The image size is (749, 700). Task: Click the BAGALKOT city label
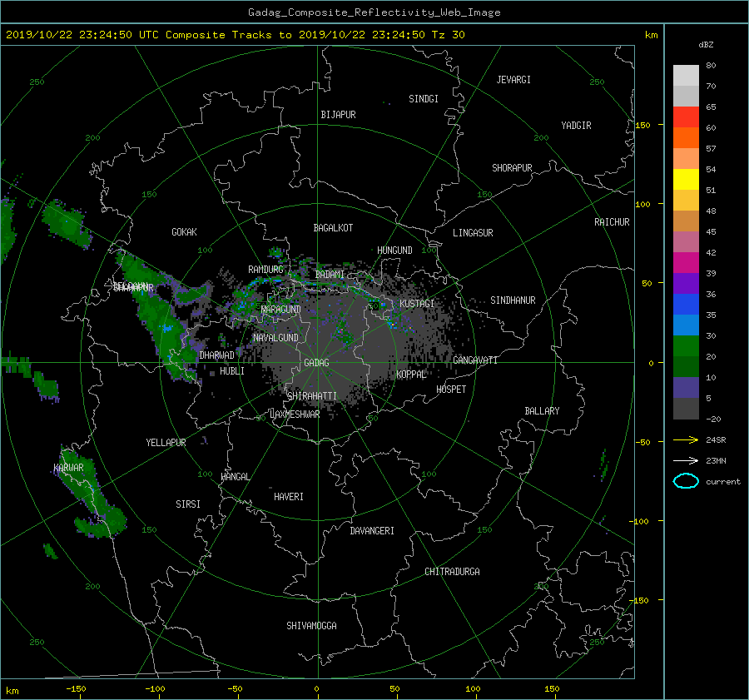pyautogui.click(x=333, y=228)
